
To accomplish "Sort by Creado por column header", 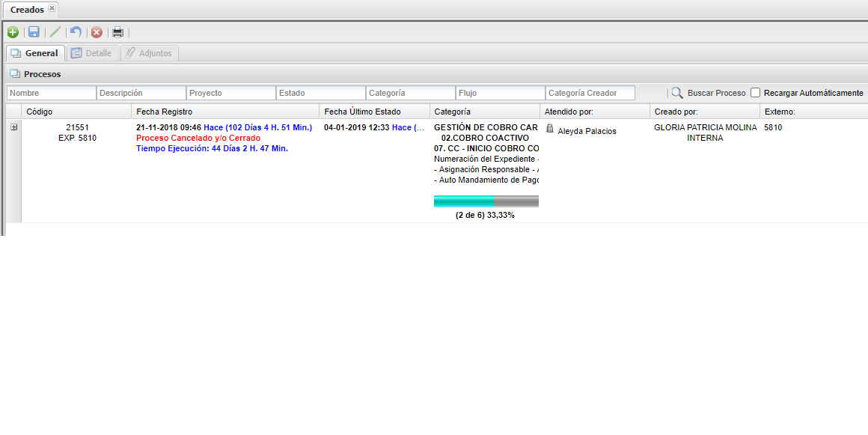I will pos(705,112).
